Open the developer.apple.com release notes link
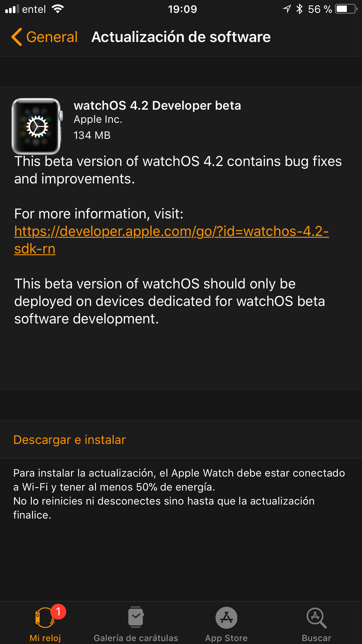362x644 pixels. pyautogui.click(x=171, y=232)
